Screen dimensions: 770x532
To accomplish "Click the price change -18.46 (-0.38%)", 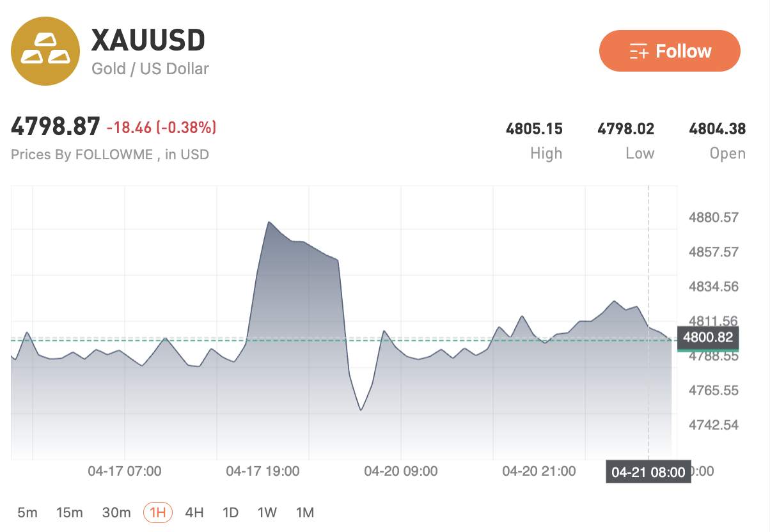I will click(161, 128).
